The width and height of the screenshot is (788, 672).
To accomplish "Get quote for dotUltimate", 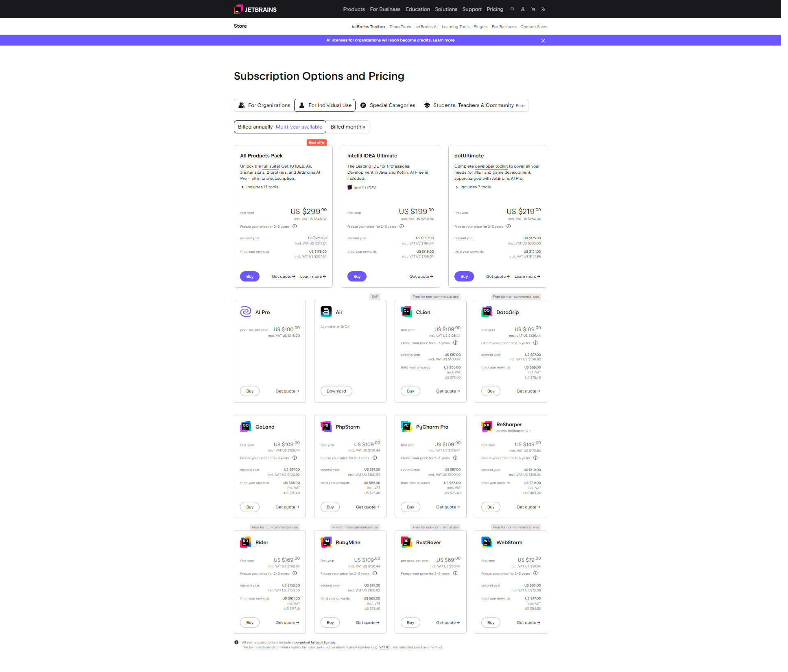I will tap(498, 277).
